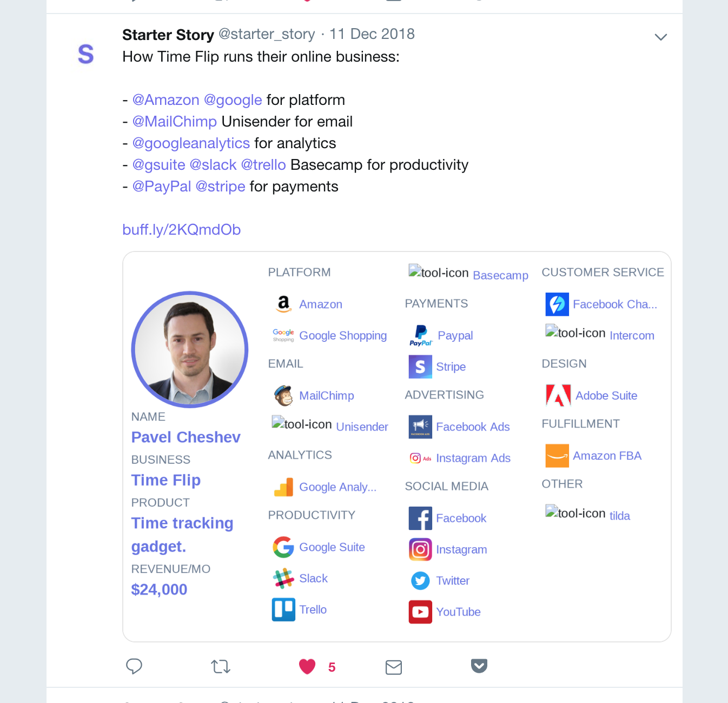Click the Google Analytics bar chart icon

pyautogui.click(x=283, y=487)
